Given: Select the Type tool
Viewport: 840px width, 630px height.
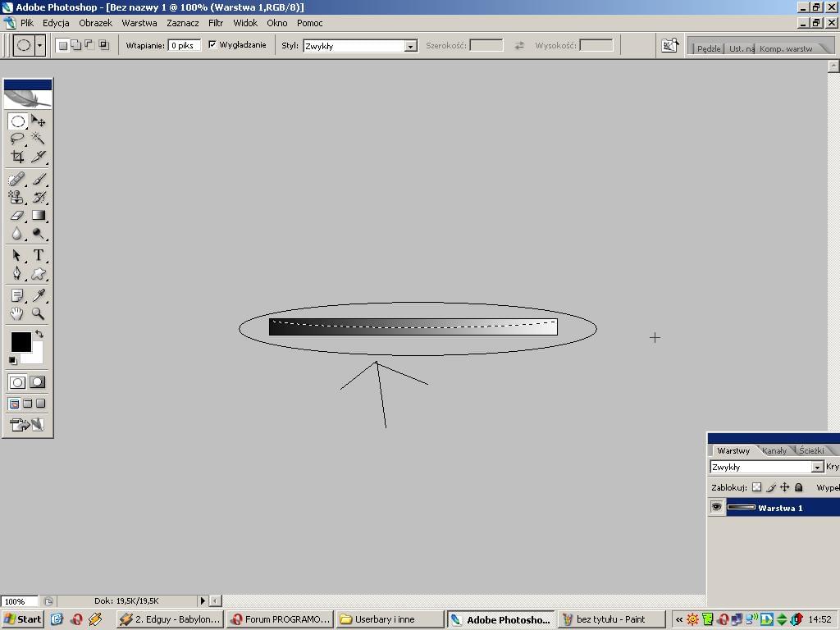Looking at the screenshot, I should click(x=38, y=255).
